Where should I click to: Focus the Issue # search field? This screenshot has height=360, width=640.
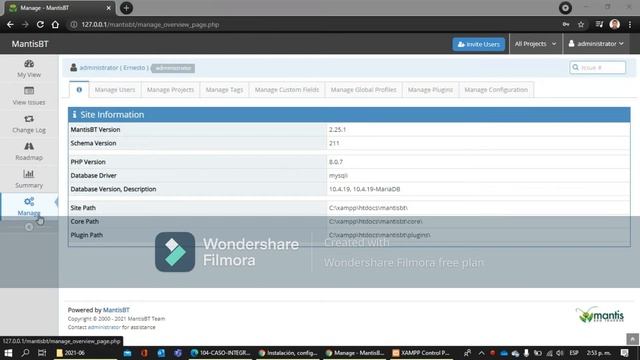click(x=598, y=67)
